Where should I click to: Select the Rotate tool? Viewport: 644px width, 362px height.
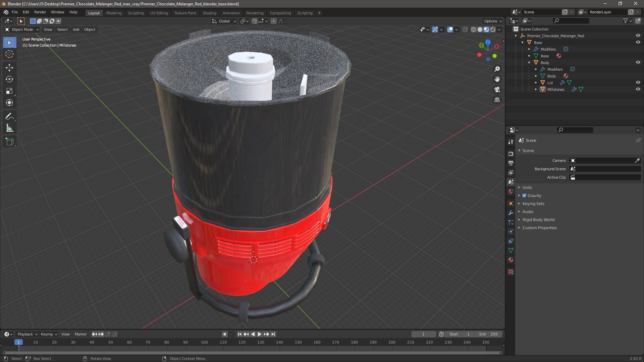tap(9, 79)
